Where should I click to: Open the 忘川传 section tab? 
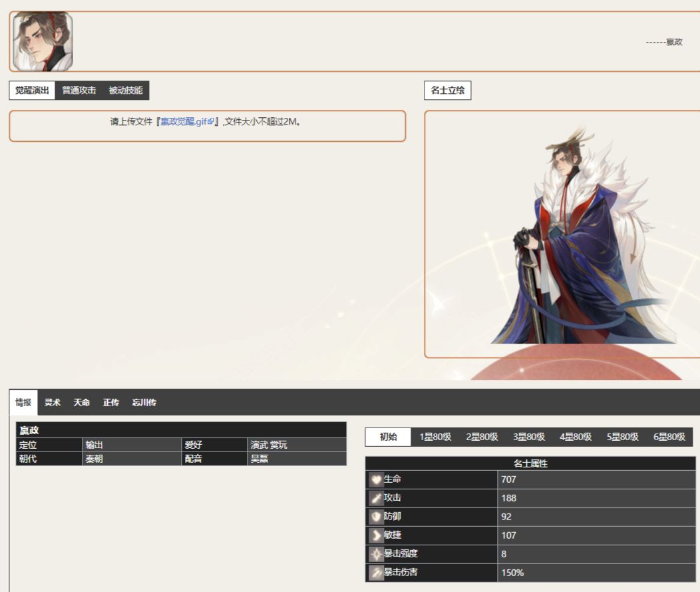(144, 403)
